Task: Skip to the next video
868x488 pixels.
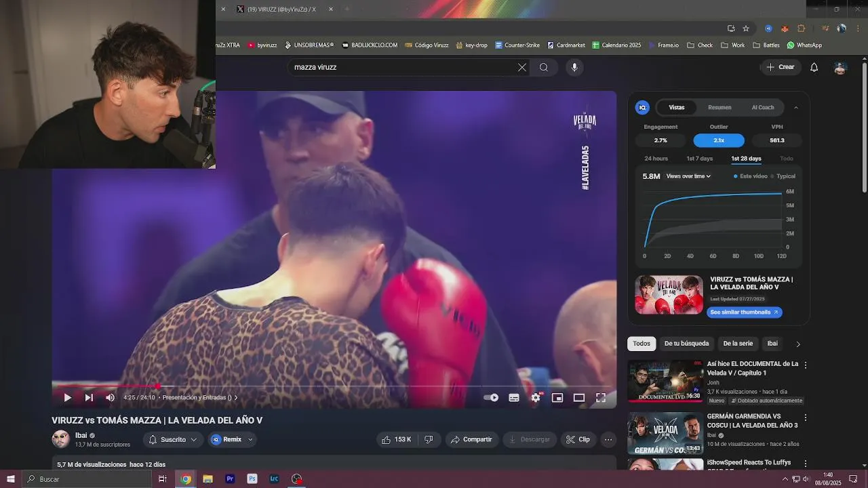Action: (x=89, y=398)
